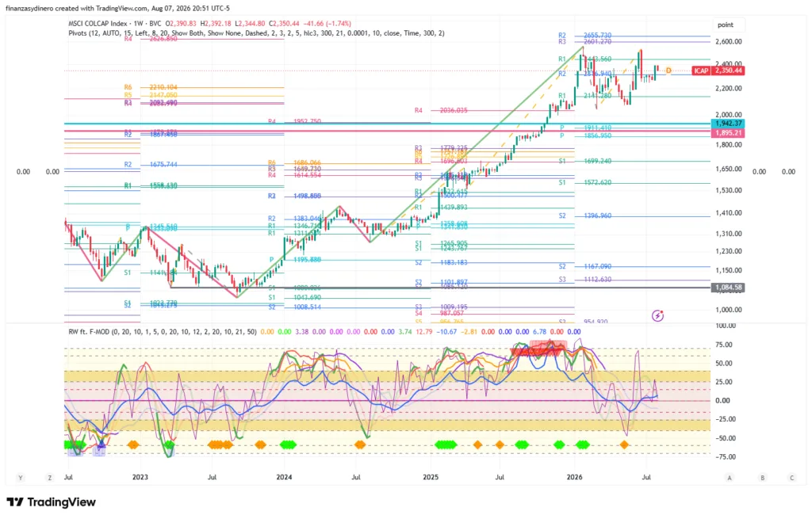Click the 3.38 value in the F-MOD legend
This screenshot has width=812, height=519.
pos(302,332)
